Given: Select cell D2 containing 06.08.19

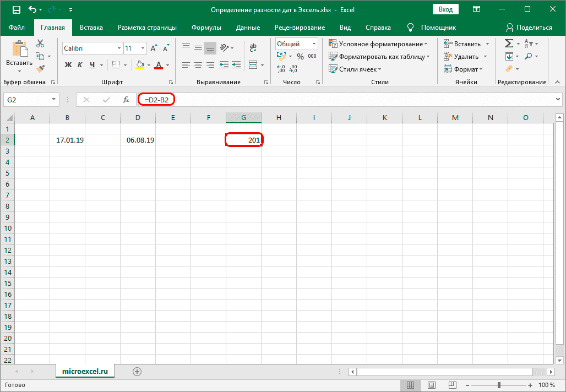Looking at the screenshot, I should coord(138,140).
